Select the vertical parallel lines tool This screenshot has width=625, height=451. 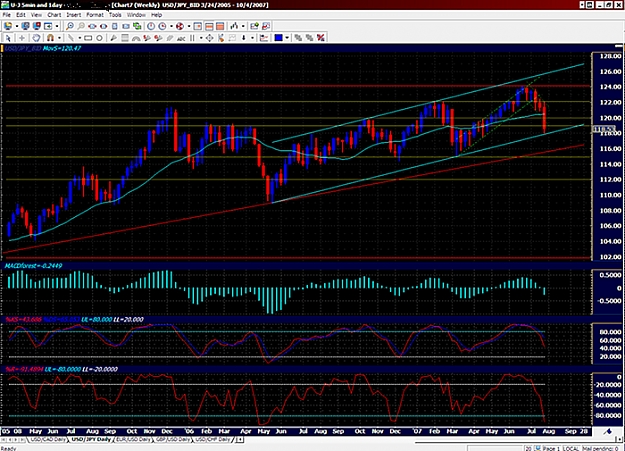point(192,38)
